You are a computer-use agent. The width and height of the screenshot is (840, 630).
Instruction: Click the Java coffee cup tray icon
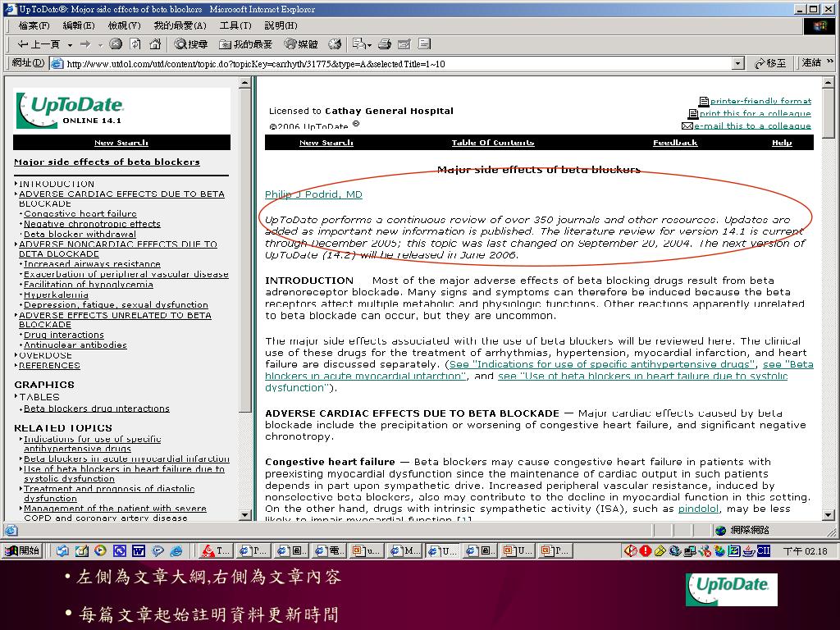coord(749,550)
